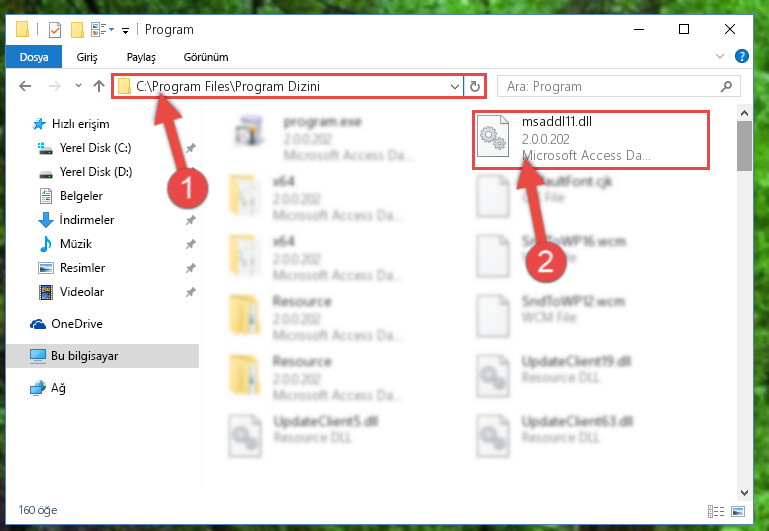
Task: Click the vertical scrollbar thumb
Action: pos(744,146)
